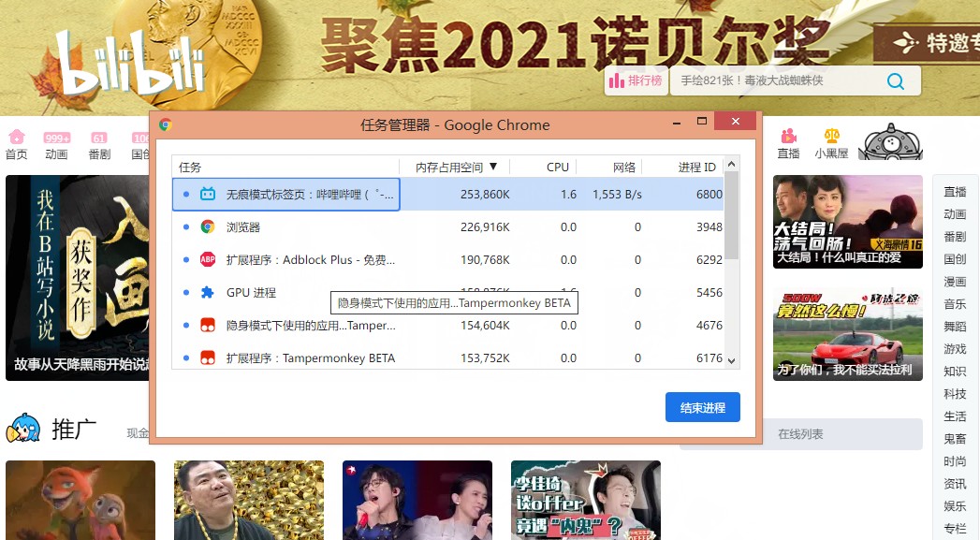The width and height of the screenshot is (980, 540).
Task: Sort by 内存占用空间 column header
Action: (x=455, y=168)
